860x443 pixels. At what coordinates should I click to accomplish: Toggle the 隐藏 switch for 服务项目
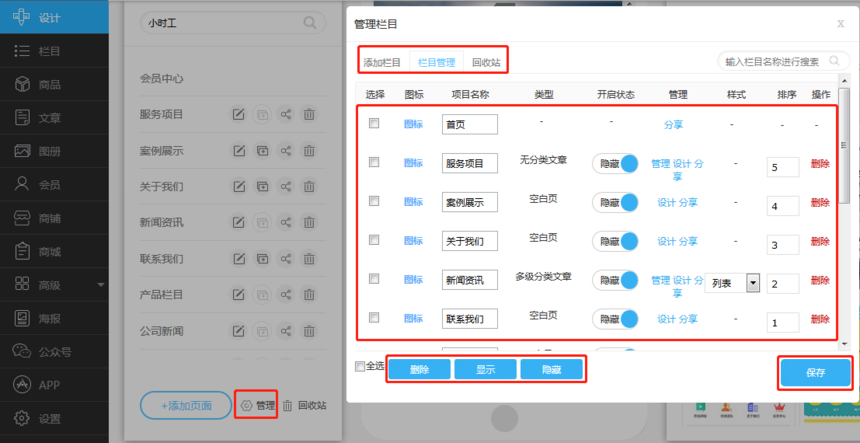pos(615,163)
